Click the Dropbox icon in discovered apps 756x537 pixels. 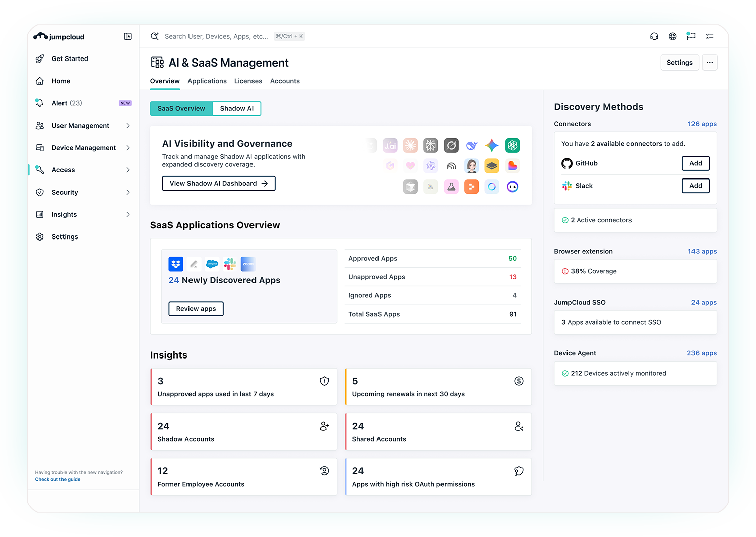click(176, 264)
